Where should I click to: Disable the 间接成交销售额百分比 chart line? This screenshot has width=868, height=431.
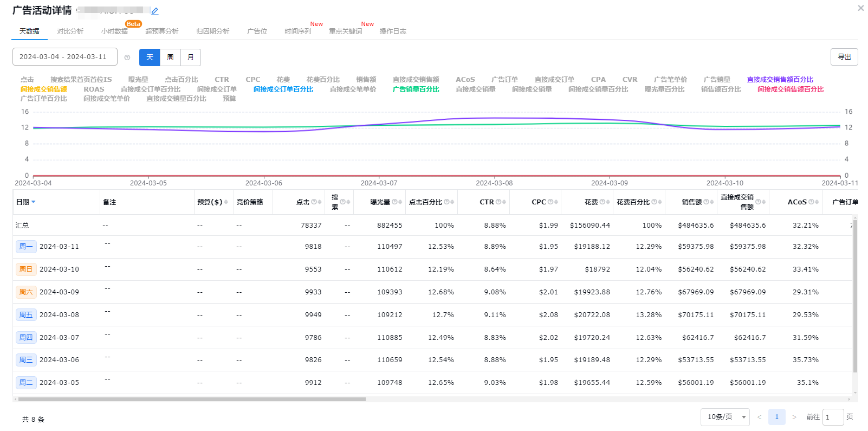click(x=791, y=89)
